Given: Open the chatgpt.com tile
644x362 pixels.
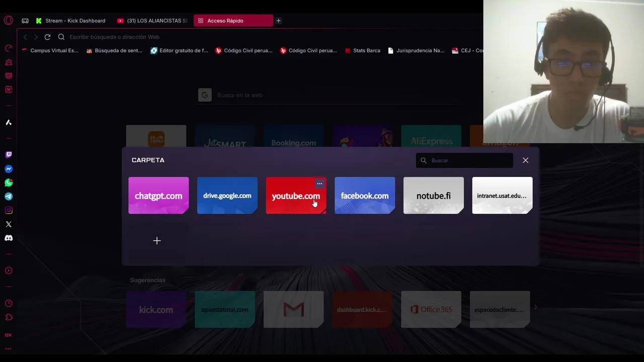Looking at the screenshot, I should pos(158,196).
